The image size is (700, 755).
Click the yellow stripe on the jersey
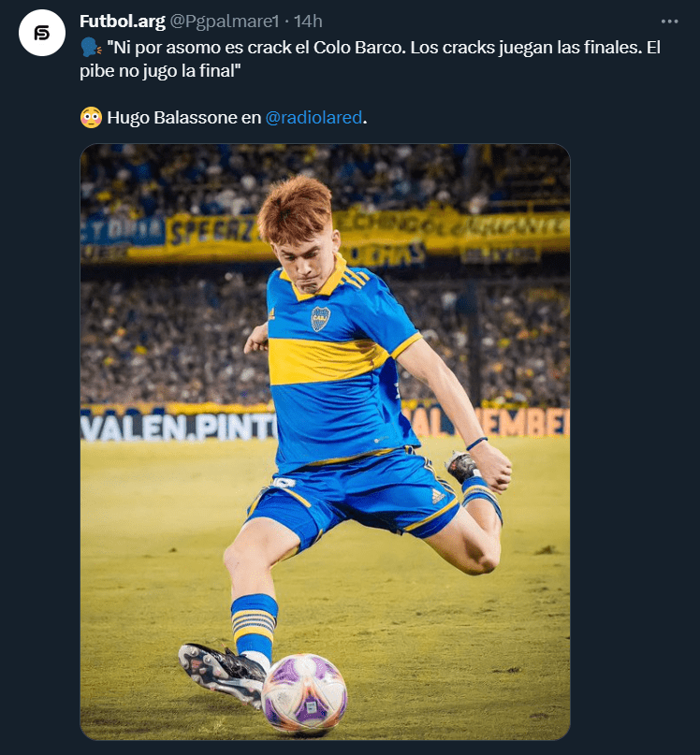pos(328,358)
